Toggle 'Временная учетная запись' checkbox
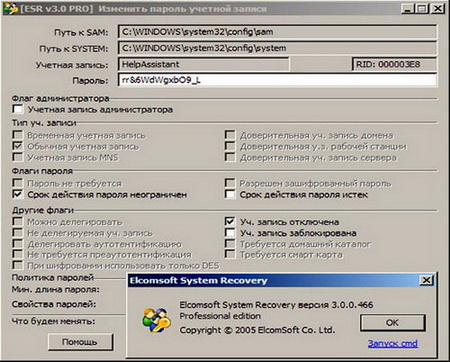 pos(18,135)
